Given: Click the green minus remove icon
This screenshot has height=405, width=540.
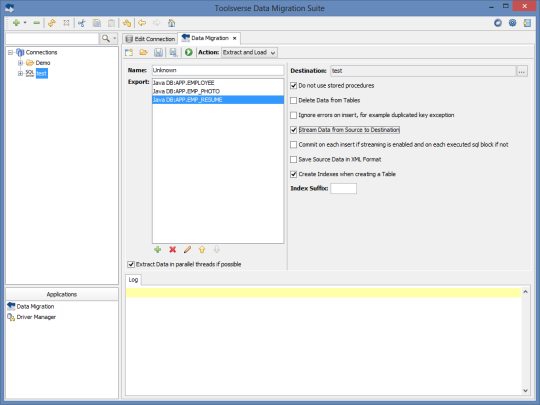Looking at the screenshot, I should (37, 23).
